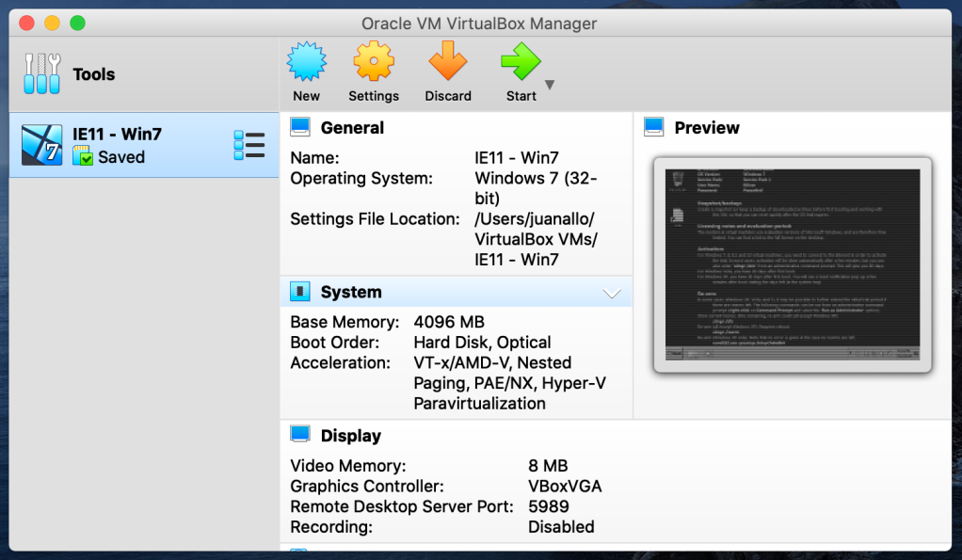The width and height of the screenshot is (962, 560).
Task: Click the Base Memory value 4096 MB
Action: click(x=449, y=322)
